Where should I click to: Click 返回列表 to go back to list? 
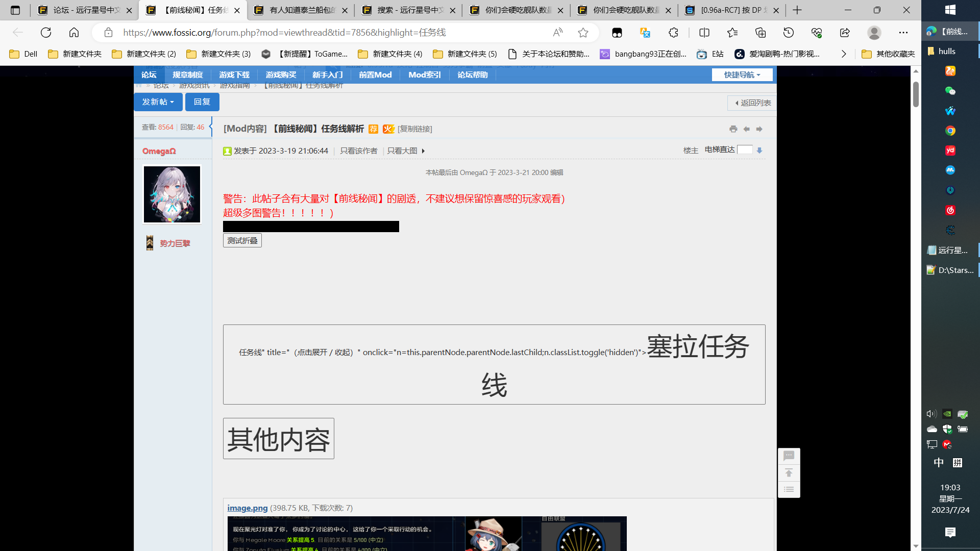[x=754, y=103]
